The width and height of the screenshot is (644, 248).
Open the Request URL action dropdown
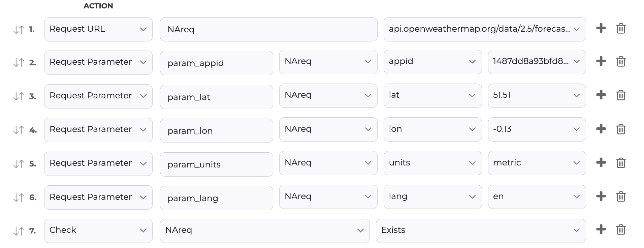pyautogui.click(x=98, y=29)
